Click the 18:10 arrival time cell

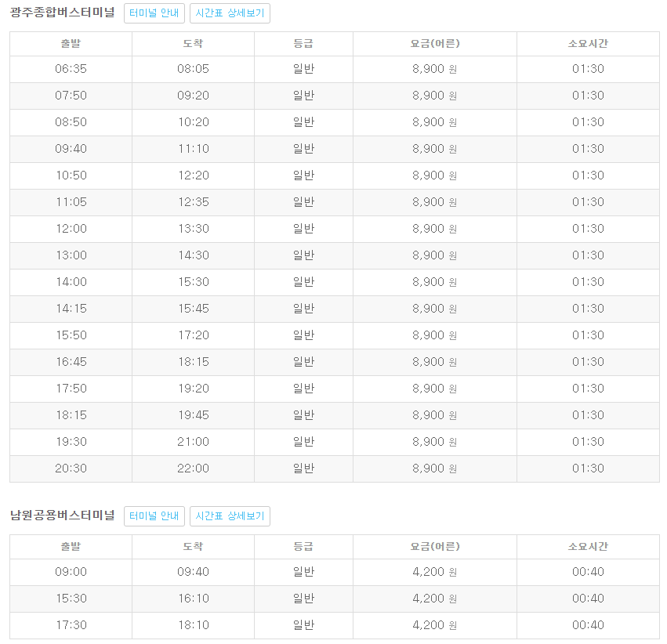193,625
